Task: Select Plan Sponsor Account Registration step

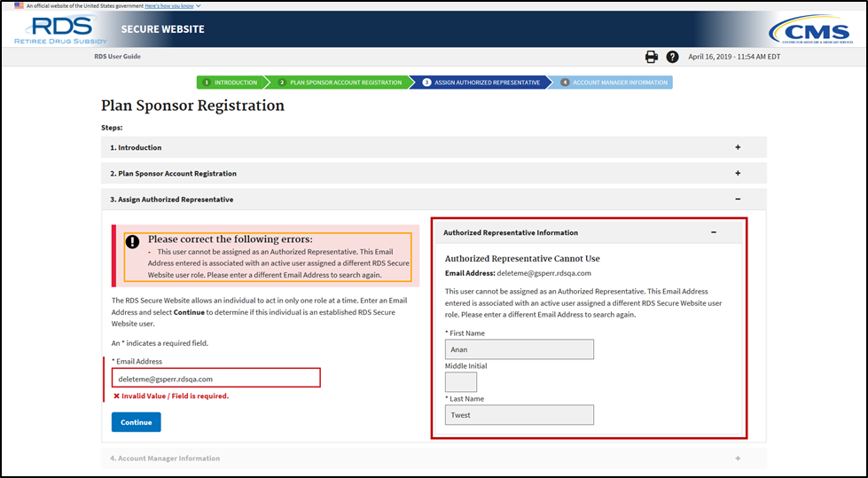Action: pyautogui.click(x=339, y=82)
